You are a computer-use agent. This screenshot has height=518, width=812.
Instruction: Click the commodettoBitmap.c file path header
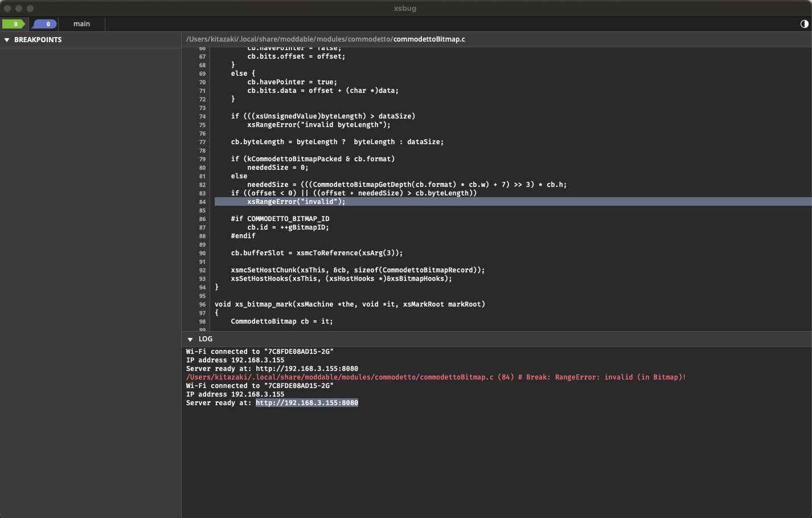[326, 39]
